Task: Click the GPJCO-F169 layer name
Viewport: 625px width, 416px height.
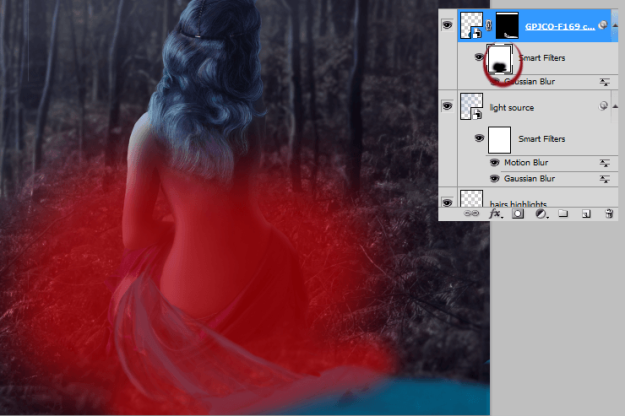Action: (x=560, y=27)
